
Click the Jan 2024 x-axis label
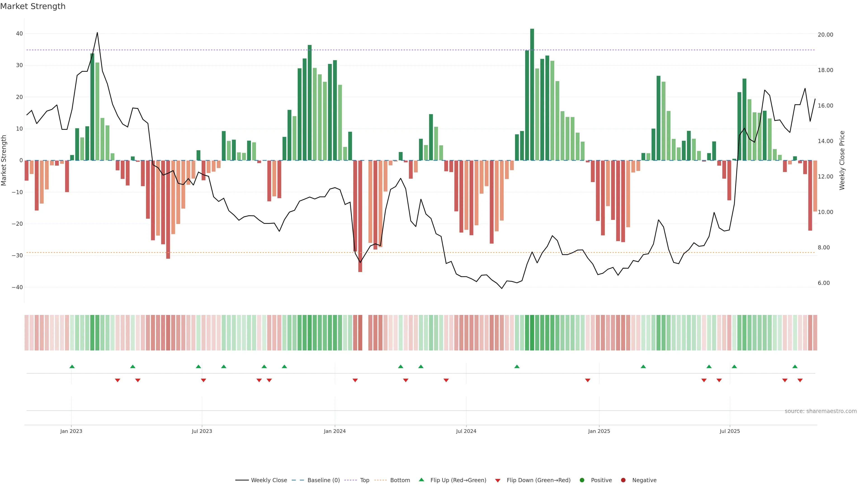(335, 431)
